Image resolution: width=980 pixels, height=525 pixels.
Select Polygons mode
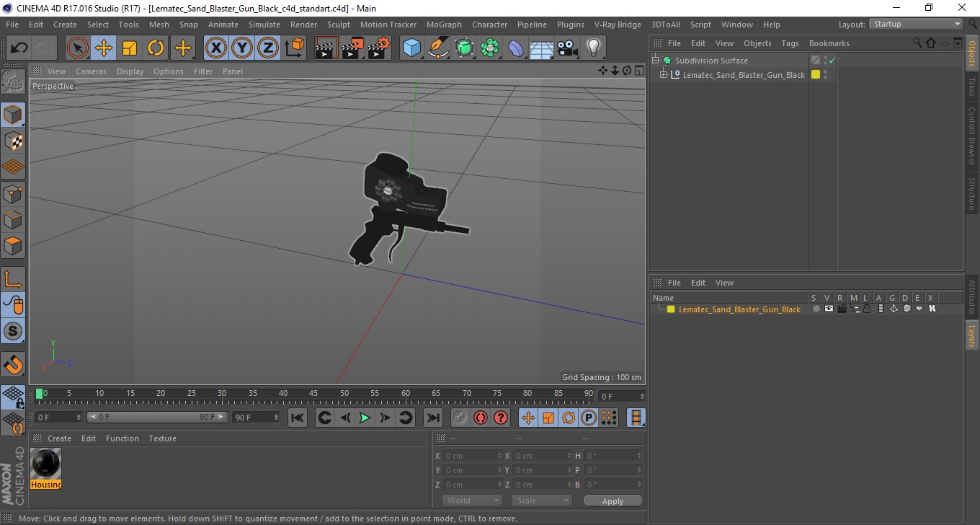[14, 245]
